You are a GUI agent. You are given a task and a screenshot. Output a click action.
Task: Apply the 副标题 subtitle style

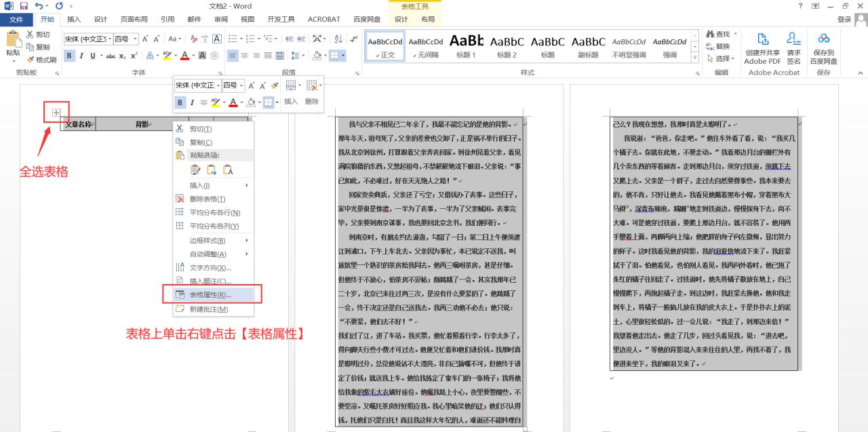pos(587,46)
